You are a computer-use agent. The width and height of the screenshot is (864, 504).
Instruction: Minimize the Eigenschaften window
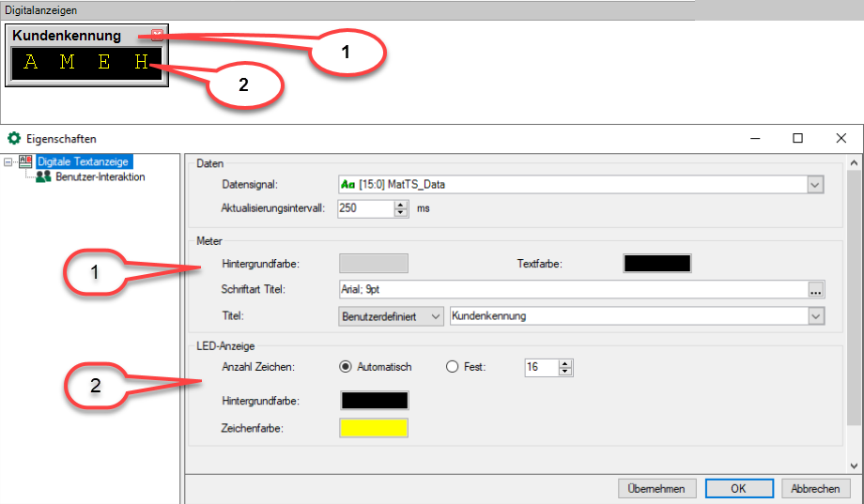pos(755,138)
